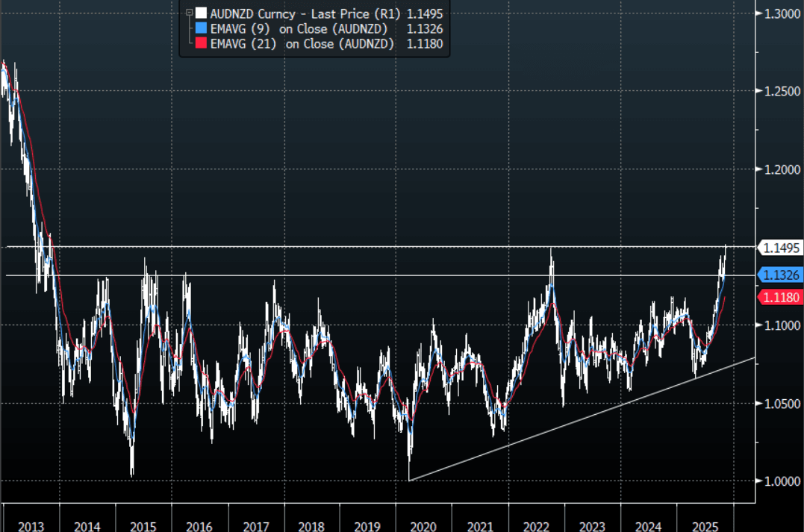Click the blue 1.1326 price tag on axis
Screen dimensions: 804x532
point(779,275)
